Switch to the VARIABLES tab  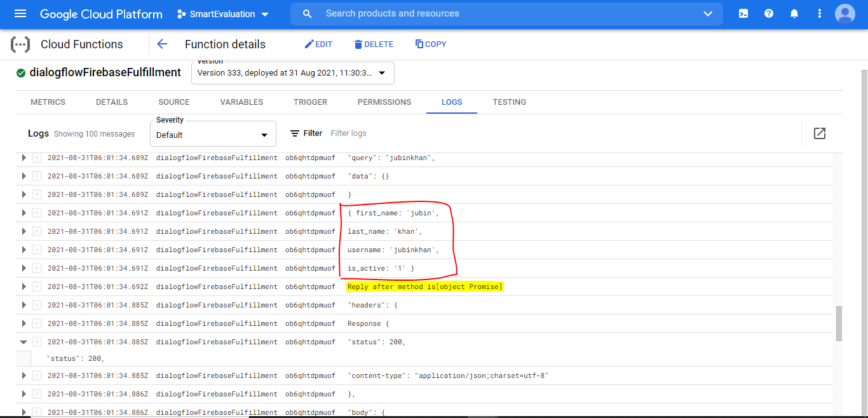241,102
